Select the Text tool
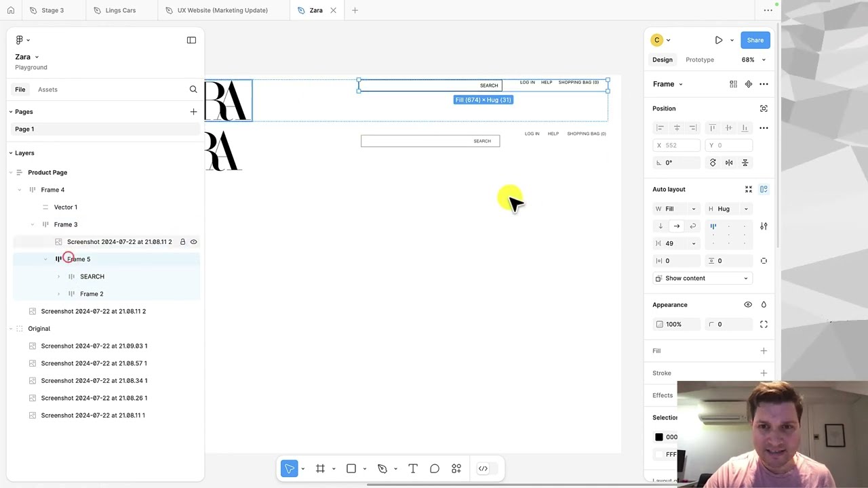This screenshot has width=868, height=488. click(413, 468)
